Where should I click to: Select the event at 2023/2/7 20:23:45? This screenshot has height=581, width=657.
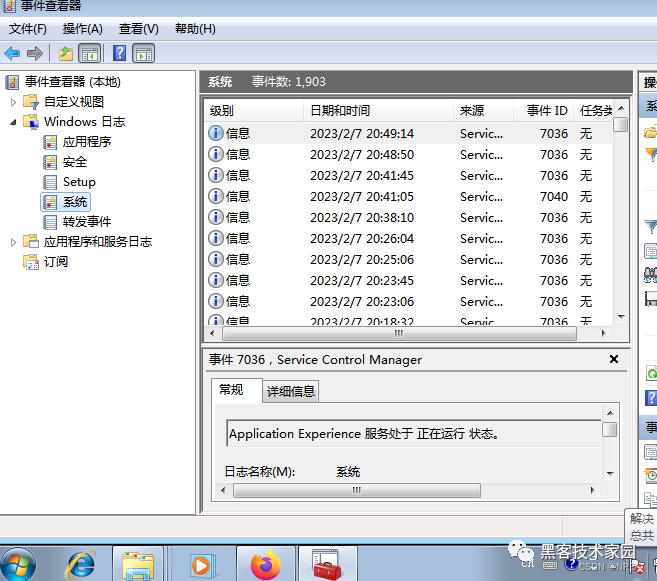408,280
